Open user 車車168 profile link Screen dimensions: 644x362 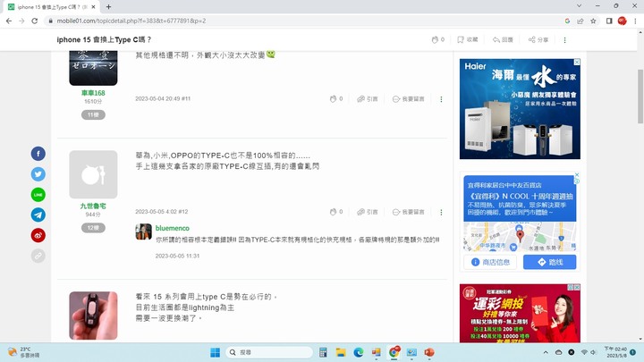tap(93, 93)
